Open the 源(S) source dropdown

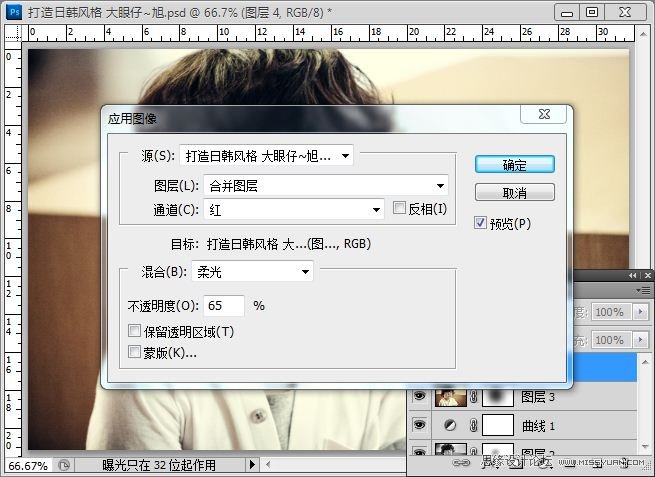[x=266, y=156]
